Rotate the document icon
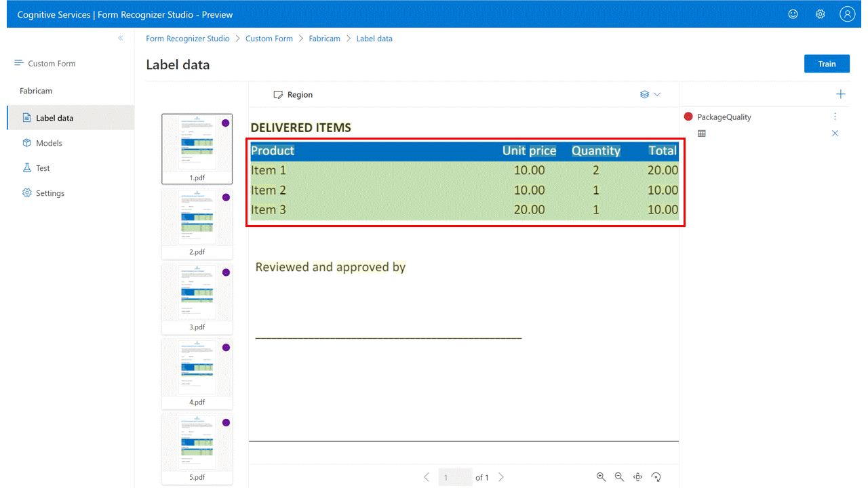Image resolution: width=868 pixels, height=488 pixels. 656,477
